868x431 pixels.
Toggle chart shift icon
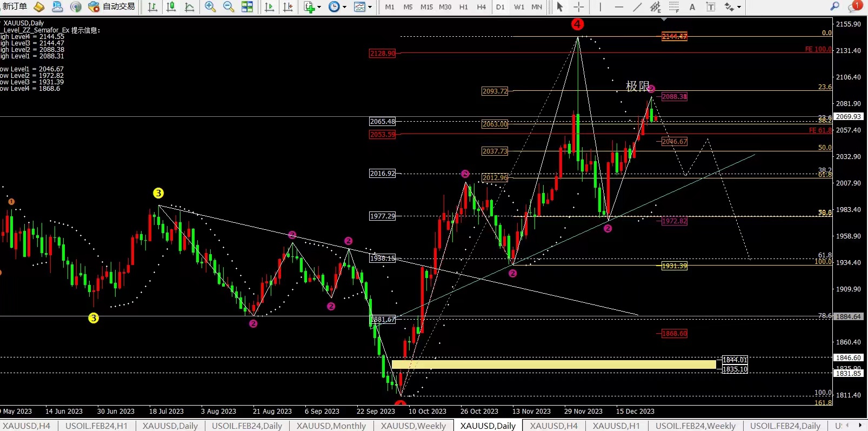click(288, 7)
